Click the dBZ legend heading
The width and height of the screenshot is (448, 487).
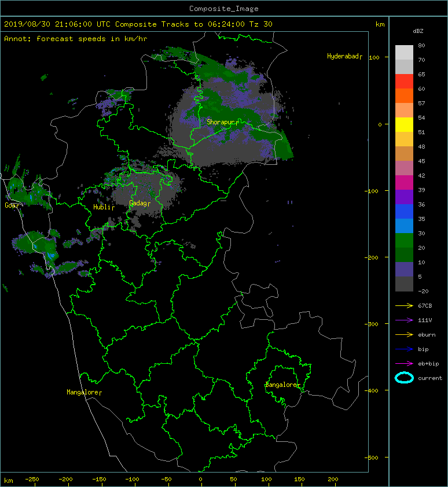pos(418,31)
